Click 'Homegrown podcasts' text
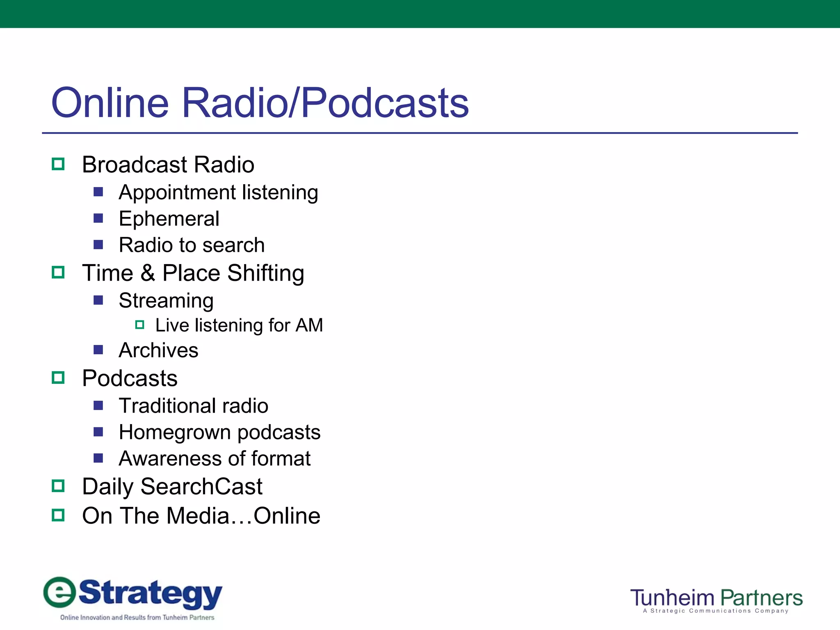Viewport: 840px width, 630px height. point(220,433)
